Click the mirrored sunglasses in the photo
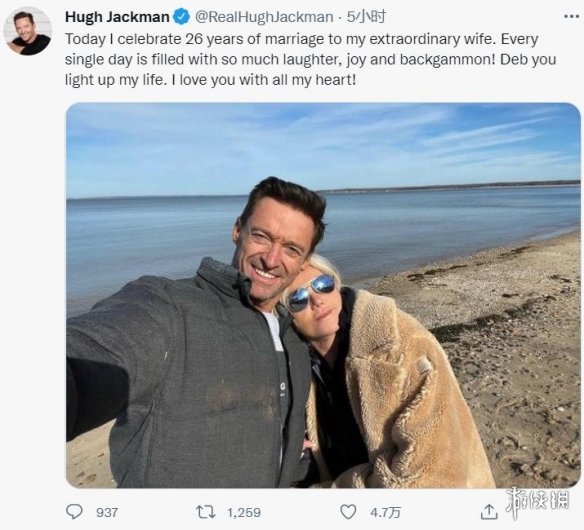The image size is (584, 530). (x=311, y=292)
